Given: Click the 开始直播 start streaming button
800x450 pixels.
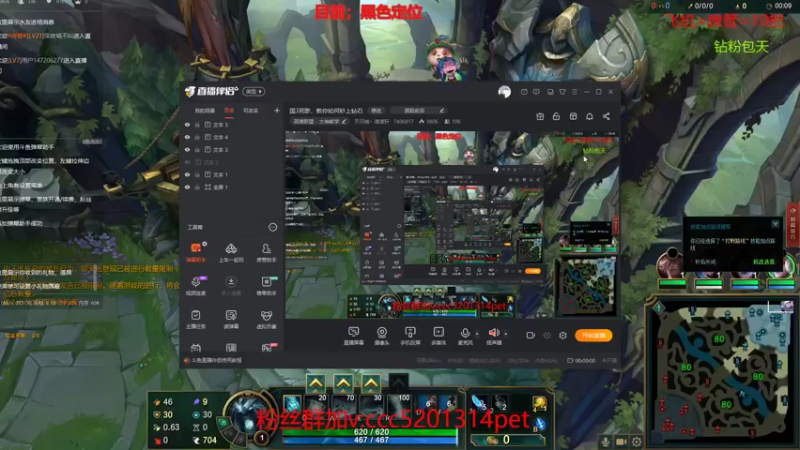Looking at the screenshot, I should coord(593,335).
